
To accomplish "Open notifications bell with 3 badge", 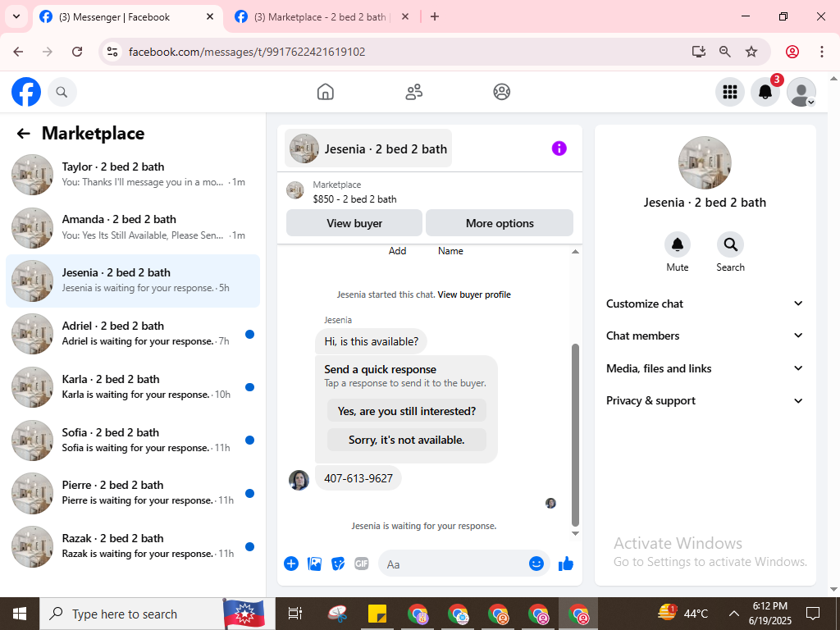I will [x=765, y=92].
